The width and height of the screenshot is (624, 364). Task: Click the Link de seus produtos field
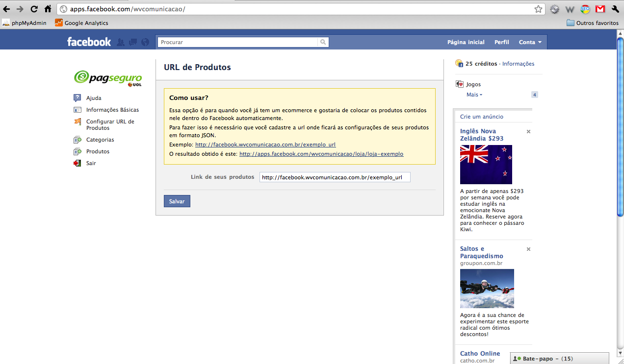[x=335, y=177]
